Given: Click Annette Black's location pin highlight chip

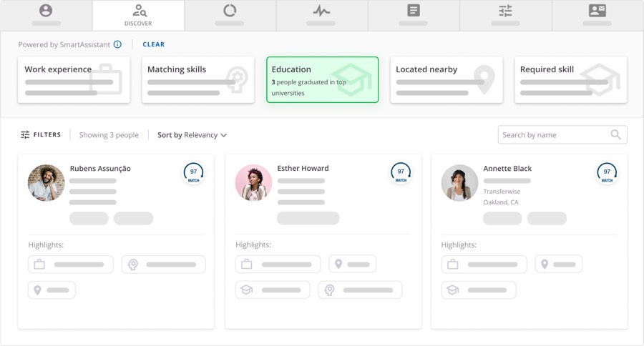Looking at the screenshot, I should point(559,265).
